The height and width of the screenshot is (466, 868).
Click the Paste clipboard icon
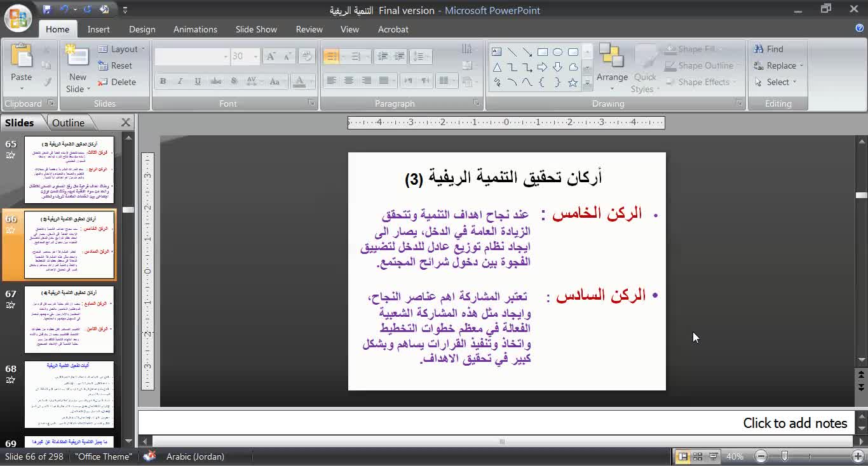click(x=21, y=57)
